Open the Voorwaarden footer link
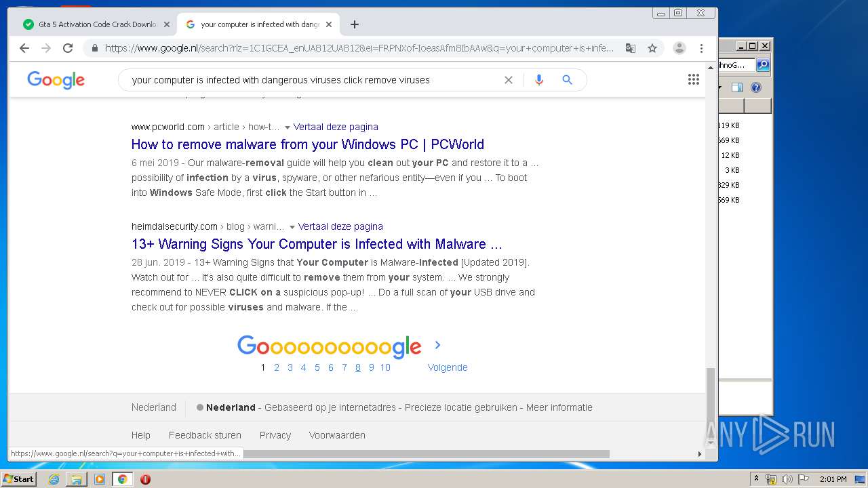 pos(337,435)
